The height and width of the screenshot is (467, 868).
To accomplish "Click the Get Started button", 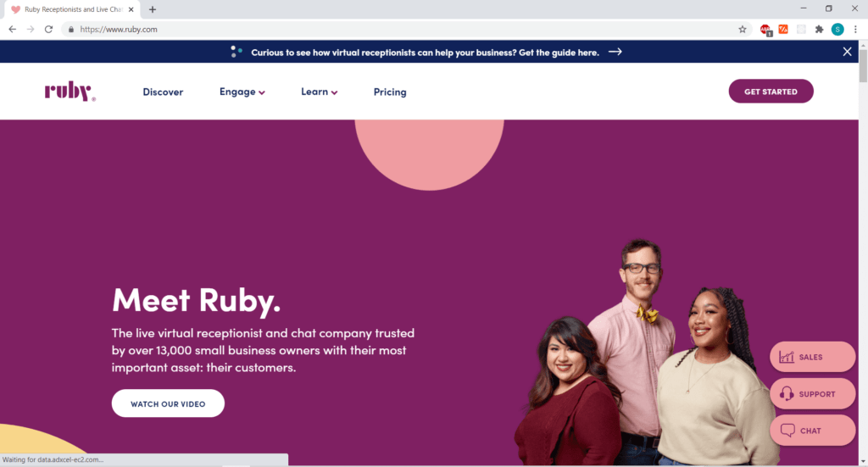I will click(771, 92).
